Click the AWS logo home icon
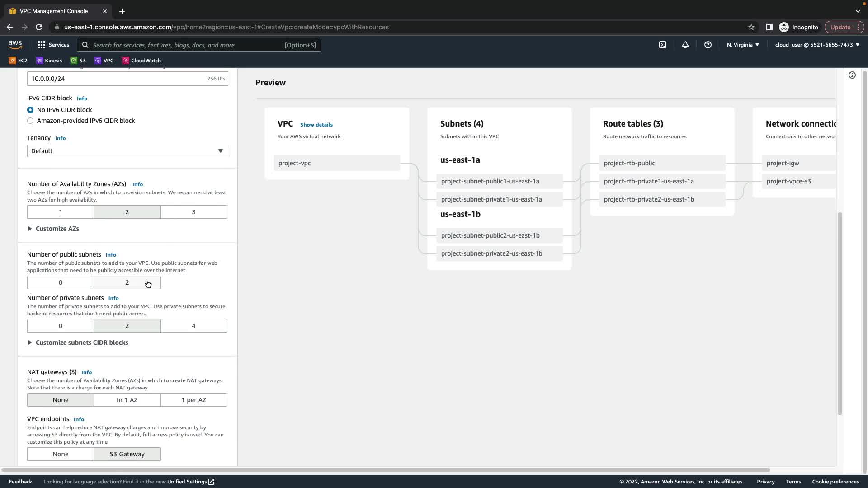The height and width of the screenshot is (488, 868). click(x=15, y=44)
